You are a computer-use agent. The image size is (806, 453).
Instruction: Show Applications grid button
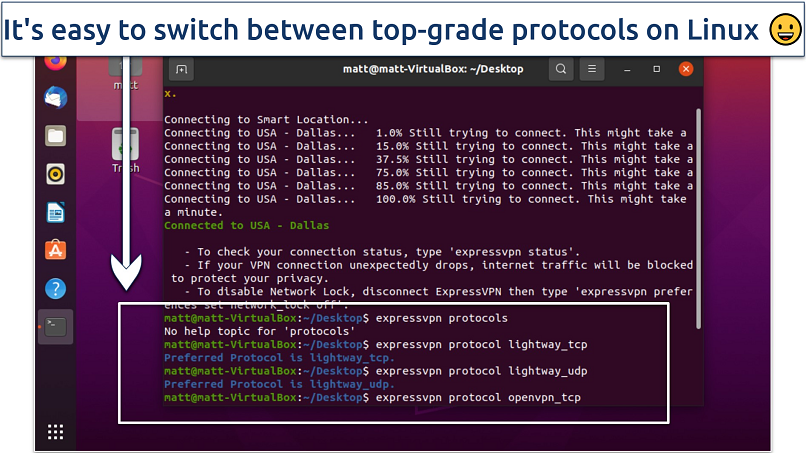(x=56, y=432)
